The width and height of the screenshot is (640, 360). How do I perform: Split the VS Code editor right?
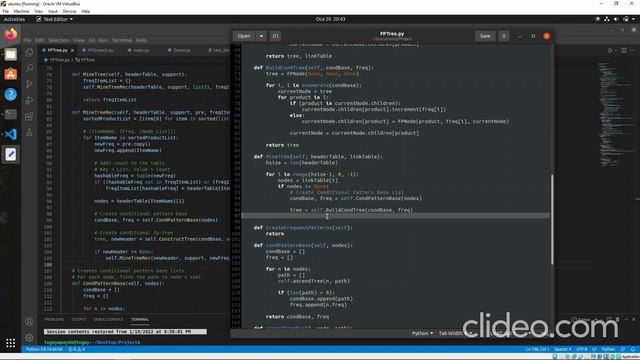click(624, 50)
